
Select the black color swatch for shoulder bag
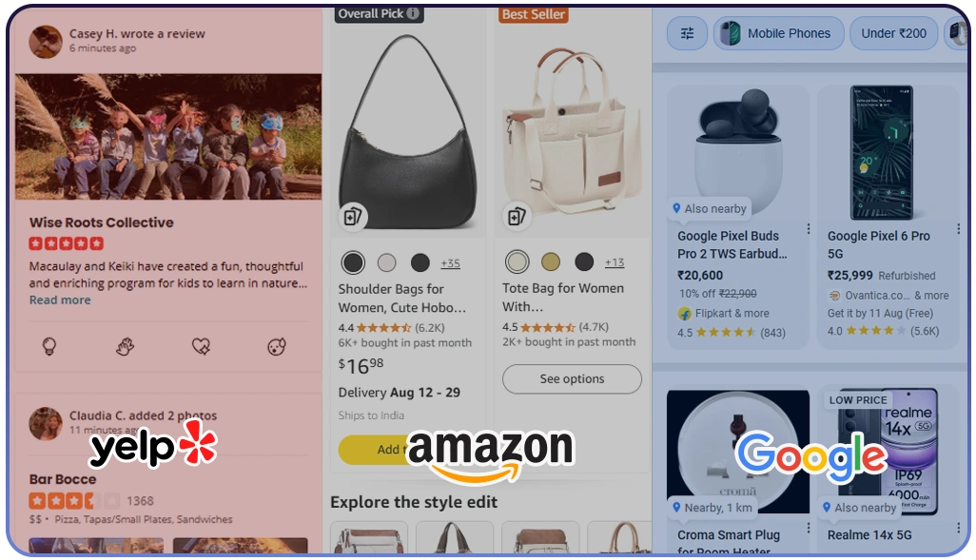[x=353, y=262]
